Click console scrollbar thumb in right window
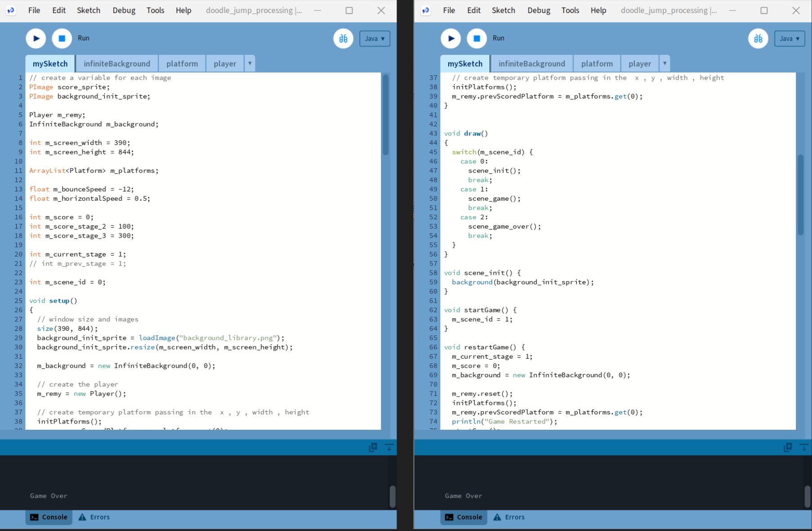This screenshot has height=531, width=812. coord(807,496)
